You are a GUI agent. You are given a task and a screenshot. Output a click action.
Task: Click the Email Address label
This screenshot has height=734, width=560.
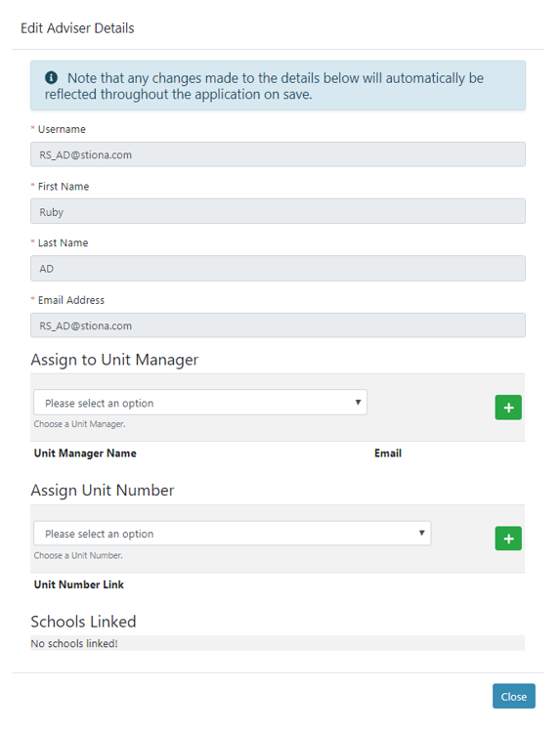click(71, 300)
